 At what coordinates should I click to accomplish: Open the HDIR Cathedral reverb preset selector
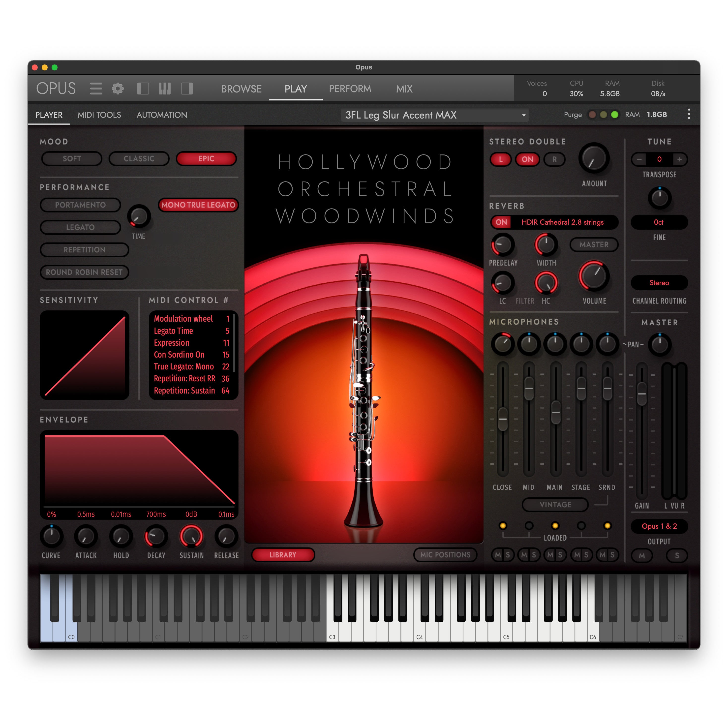(563, 222)
